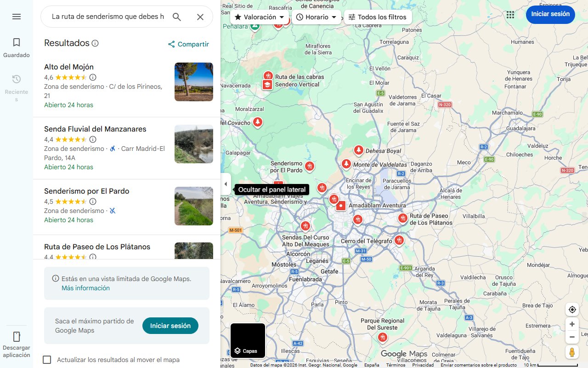Zoom in with the plus icon
This screenshot has height=368, width=588.
[572, 324]
